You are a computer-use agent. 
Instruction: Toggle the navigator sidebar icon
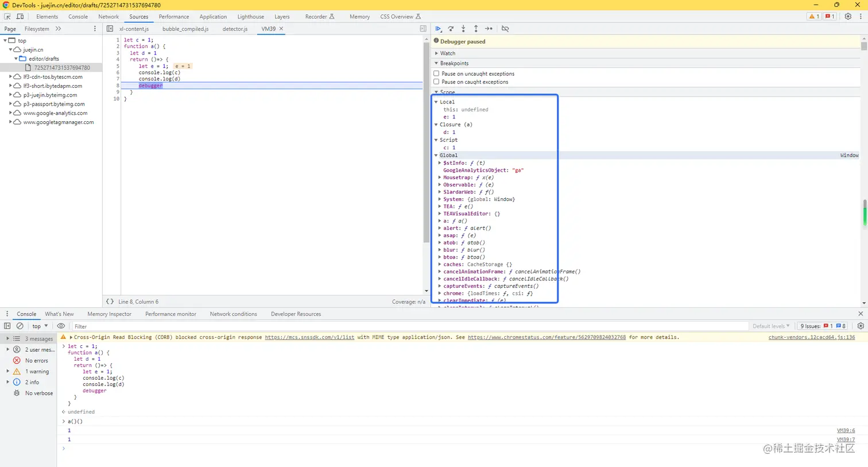tap(110, 29)
